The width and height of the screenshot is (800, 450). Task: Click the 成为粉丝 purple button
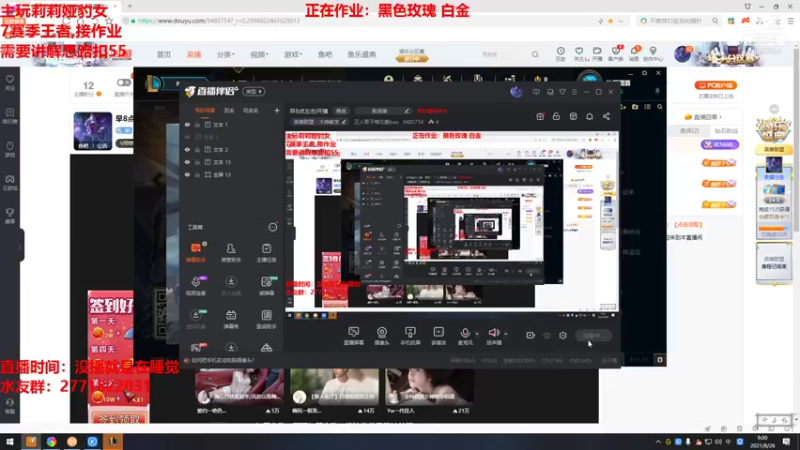[719, 144]
